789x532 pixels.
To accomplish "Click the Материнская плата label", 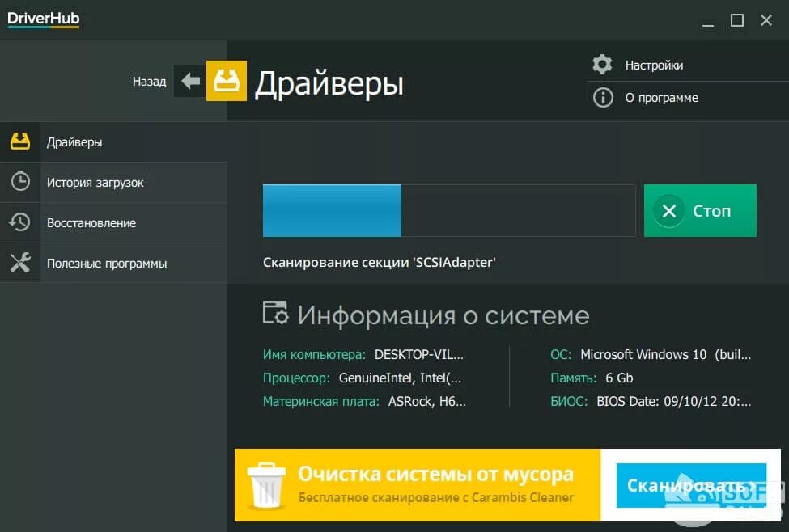I will click(321, 401).
